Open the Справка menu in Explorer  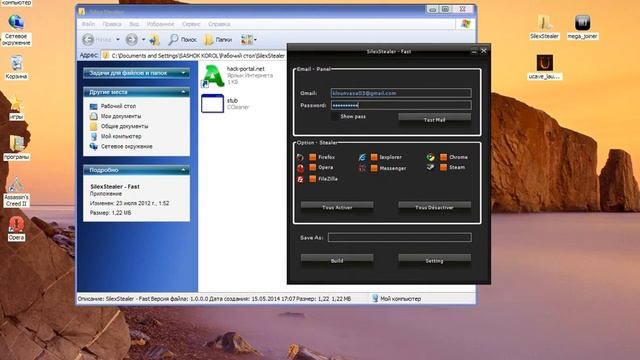pos(219,24)
